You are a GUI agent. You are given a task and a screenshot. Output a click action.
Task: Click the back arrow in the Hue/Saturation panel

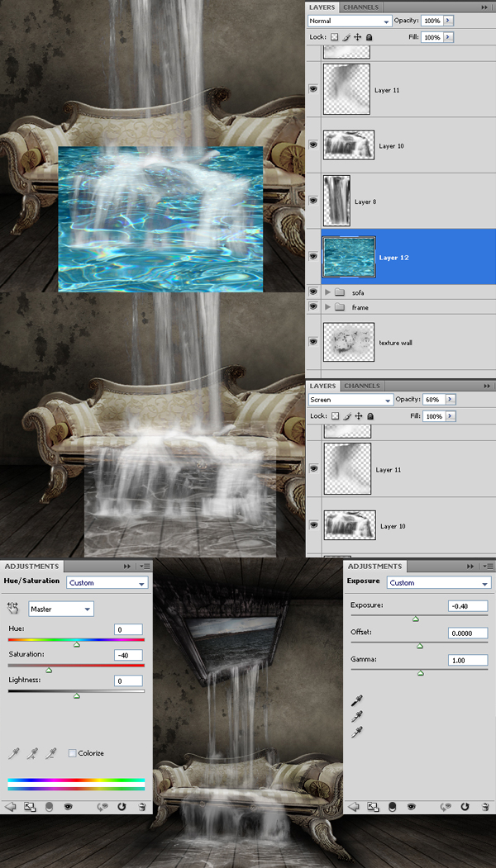coord(10,807)
